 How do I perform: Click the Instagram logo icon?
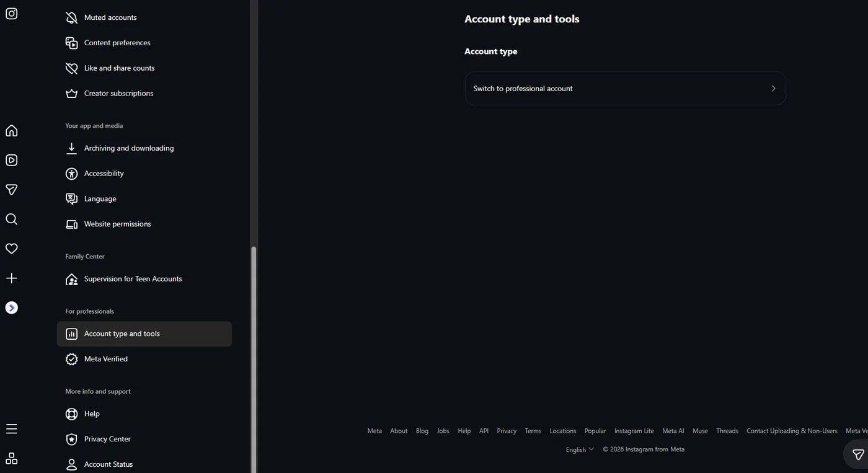(12, 14)
